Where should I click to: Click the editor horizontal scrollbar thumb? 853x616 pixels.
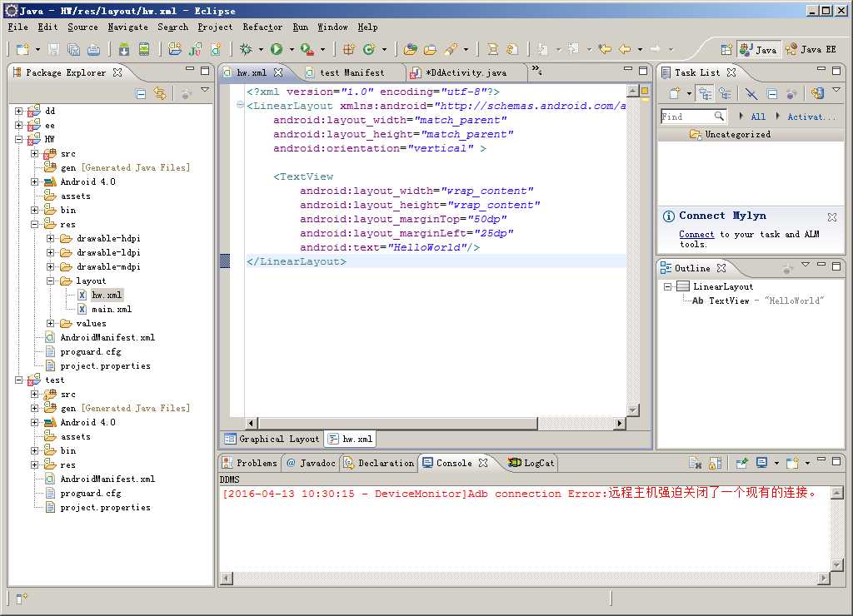(397, 422)
